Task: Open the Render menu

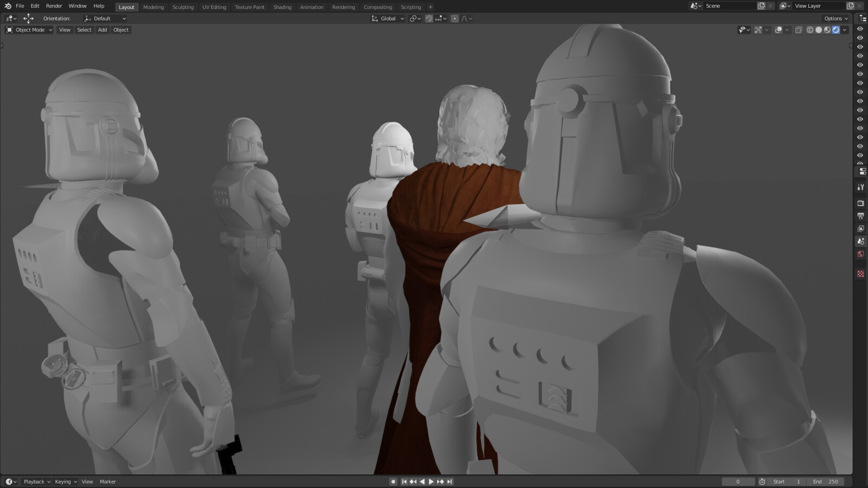Action: point(54,6)
